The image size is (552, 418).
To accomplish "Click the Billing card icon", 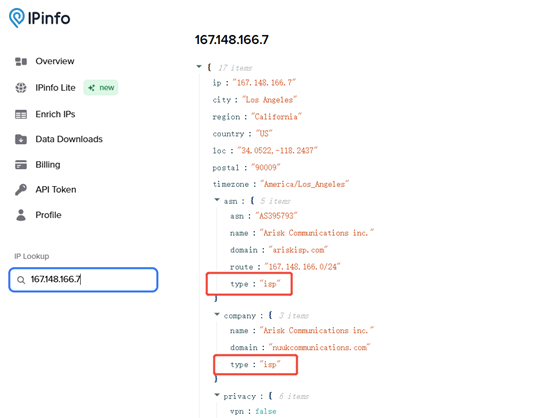I will [x=21, y=164].
